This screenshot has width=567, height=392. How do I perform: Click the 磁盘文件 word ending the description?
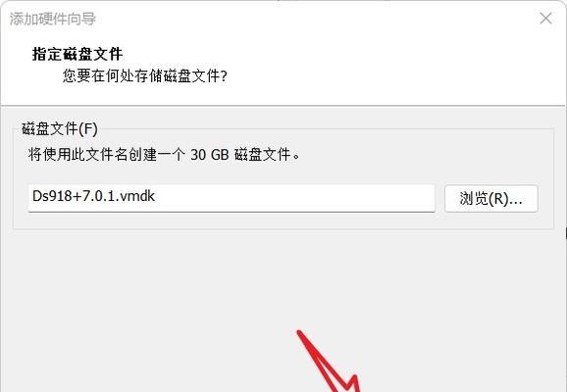tap(263, 155)
